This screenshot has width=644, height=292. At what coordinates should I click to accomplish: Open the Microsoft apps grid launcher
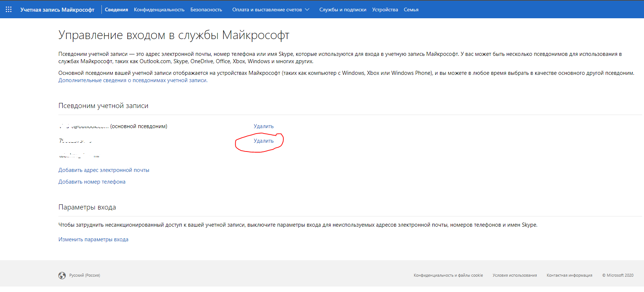pos(9,9)
